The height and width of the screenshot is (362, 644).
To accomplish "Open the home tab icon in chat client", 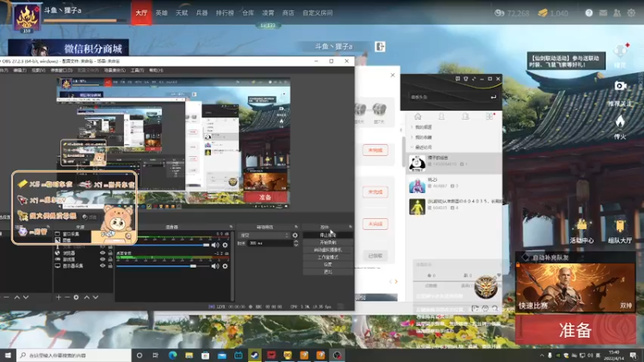I will click(x=418, y=117).
